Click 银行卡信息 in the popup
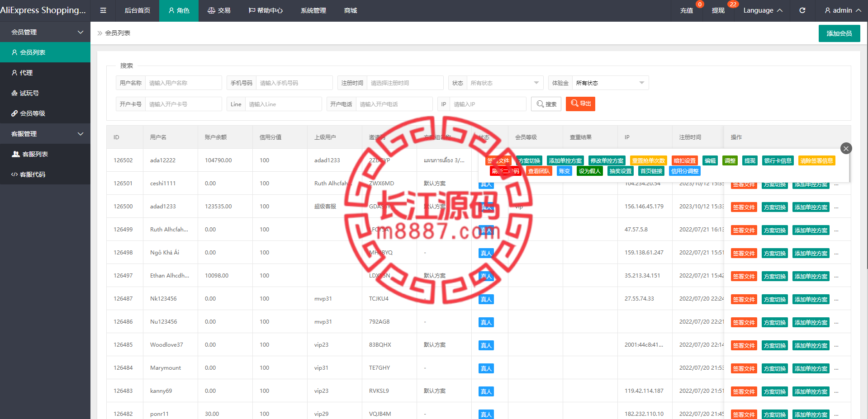The width and height of the screenshot is (868, 419). (x=778, y=160)
